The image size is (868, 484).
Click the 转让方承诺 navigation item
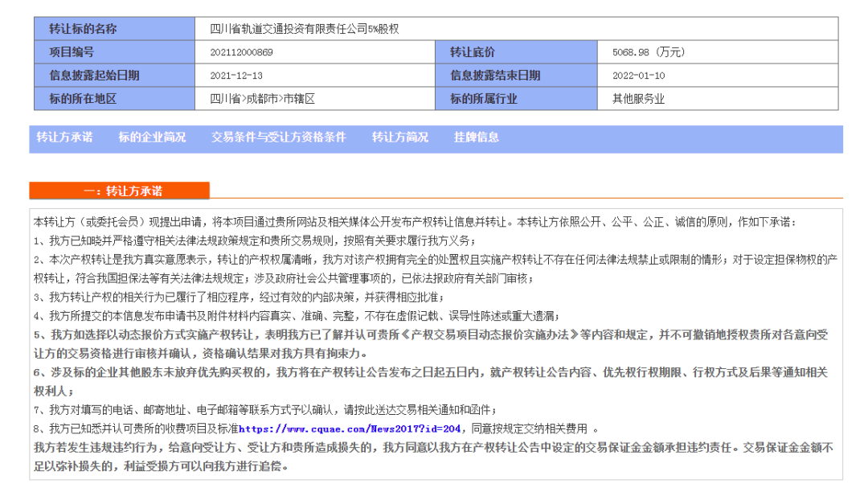[x=63, y=137]
